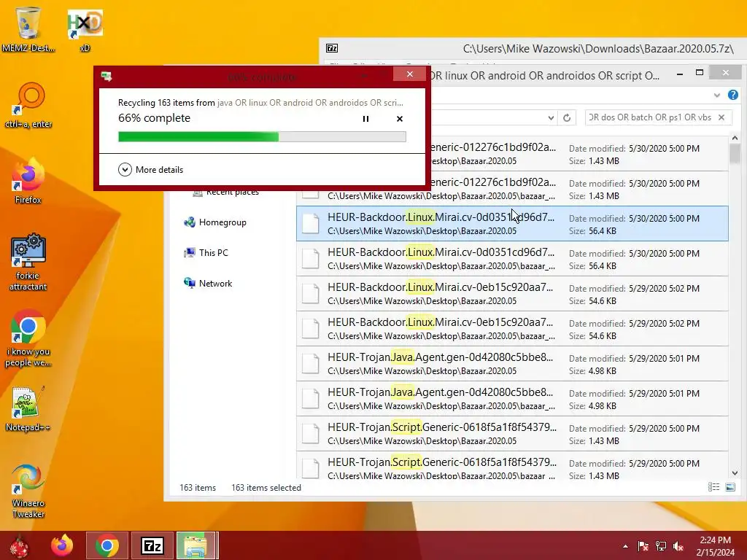The height and width of the screenshot is (560, 747).
Task: Select Java.Agent.gen-0d42080c5bbe8 file in Bazaar.2020.05
Action: click(512, 364)
